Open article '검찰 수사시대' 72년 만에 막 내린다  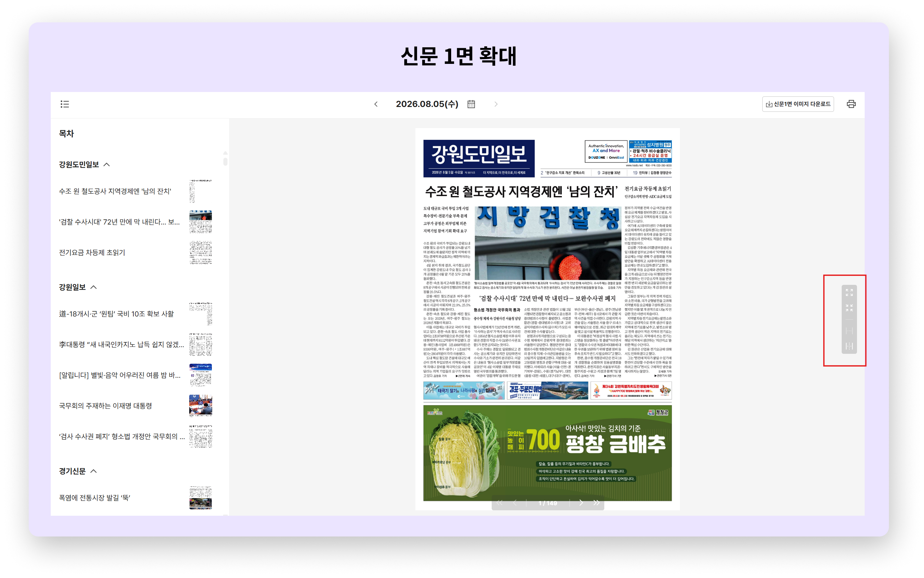pyautogui.click(x=119, y=222)
